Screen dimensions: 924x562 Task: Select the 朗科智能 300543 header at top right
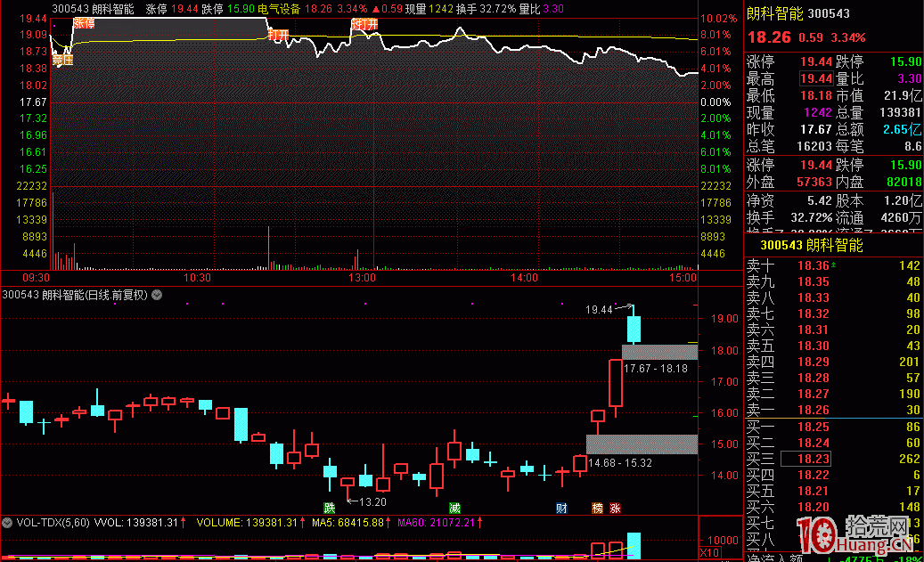click(798, 13)
